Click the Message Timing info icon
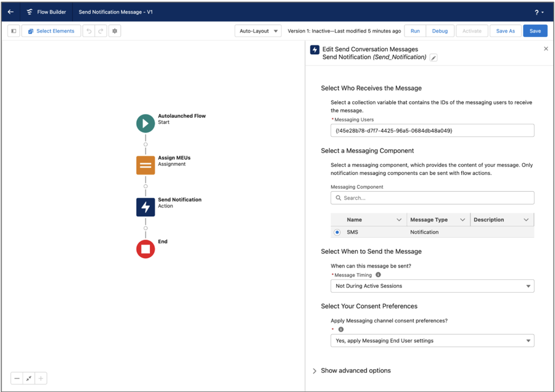 [378, 275]
